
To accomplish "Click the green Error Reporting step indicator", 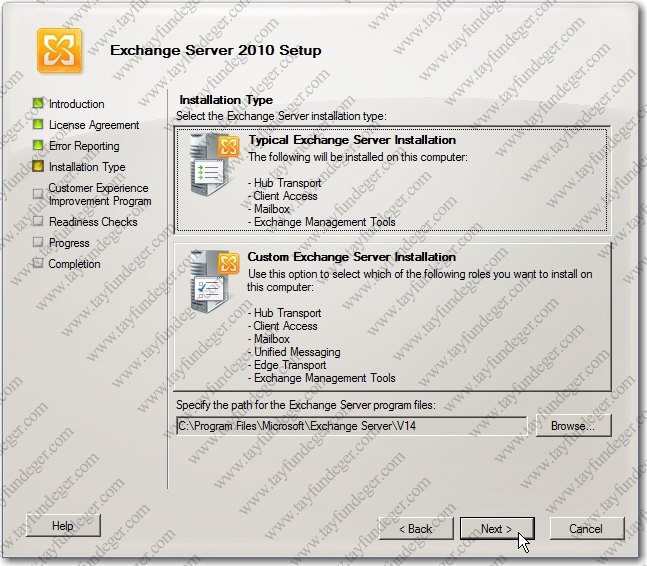I will pos(38,145).
